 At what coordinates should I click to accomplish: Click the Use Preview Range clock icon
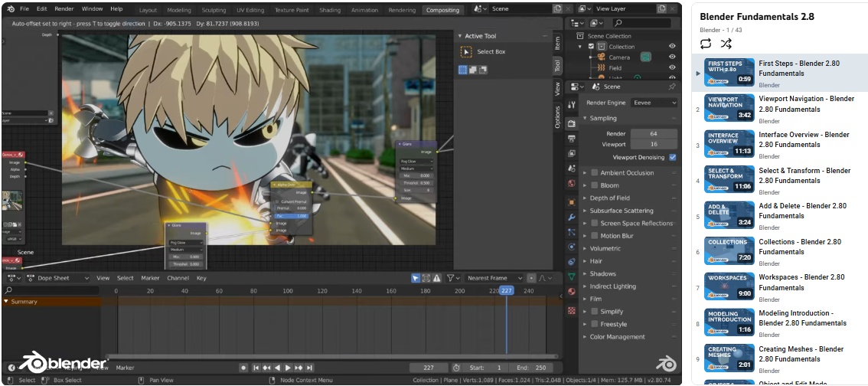tap(456, 368)
